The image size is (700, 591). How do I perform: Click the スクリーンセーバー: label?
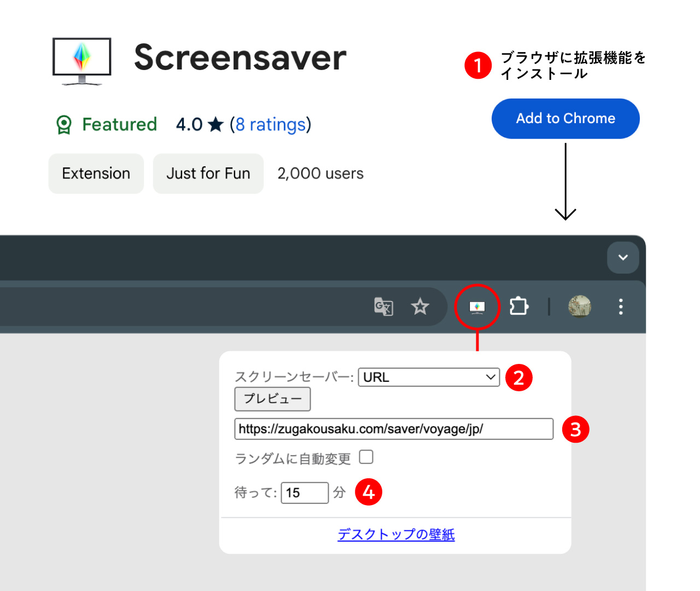294,377
